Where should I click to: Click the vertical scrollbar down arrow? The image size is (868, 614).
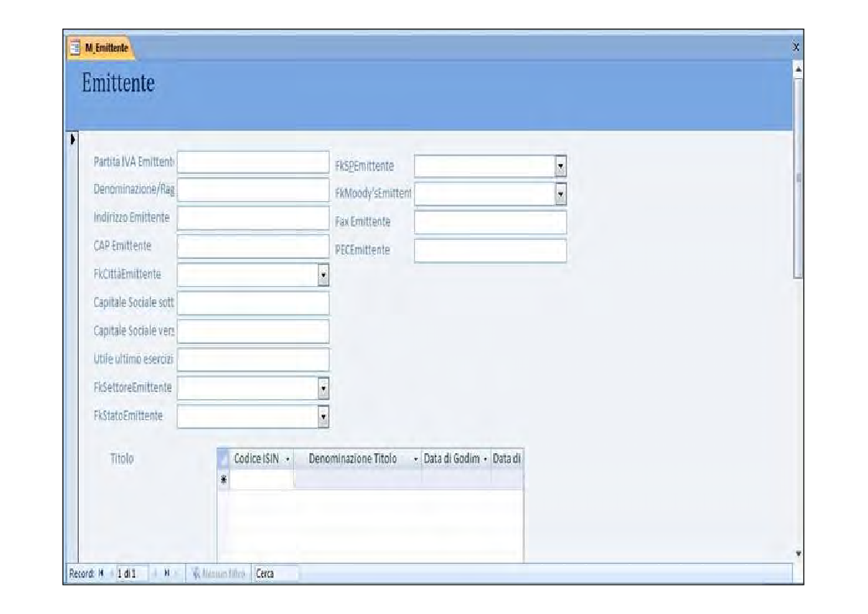(x=798, y=553)
